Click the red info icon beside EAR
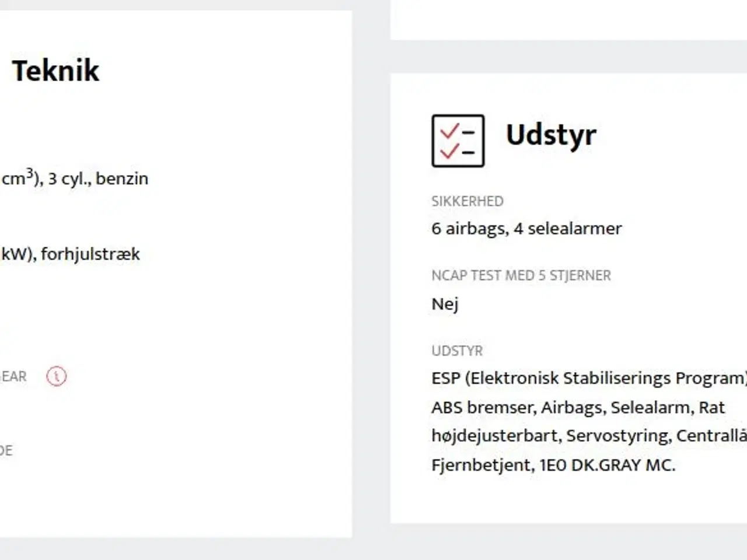747x560 pixels. (57, 376)
